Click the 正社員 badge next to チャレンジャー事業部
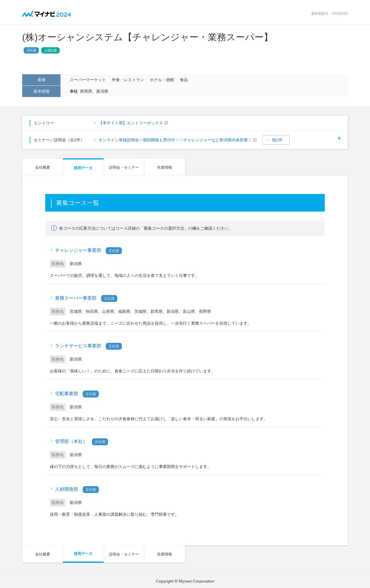This screenshot has height=588, width=370. pos(114,251)
